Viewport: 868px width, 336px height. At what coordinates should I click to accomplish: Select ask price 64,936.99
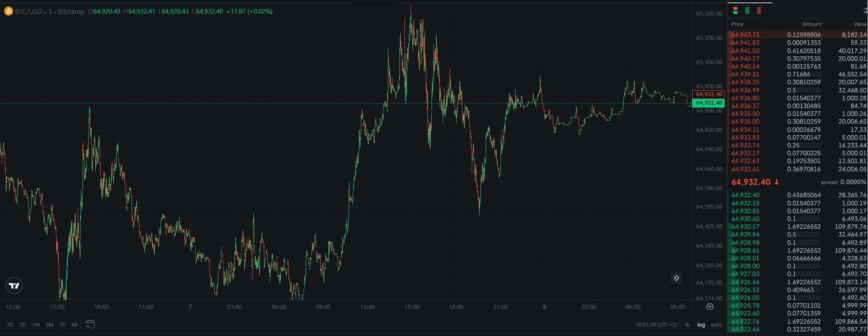click(x=745, y=90)
